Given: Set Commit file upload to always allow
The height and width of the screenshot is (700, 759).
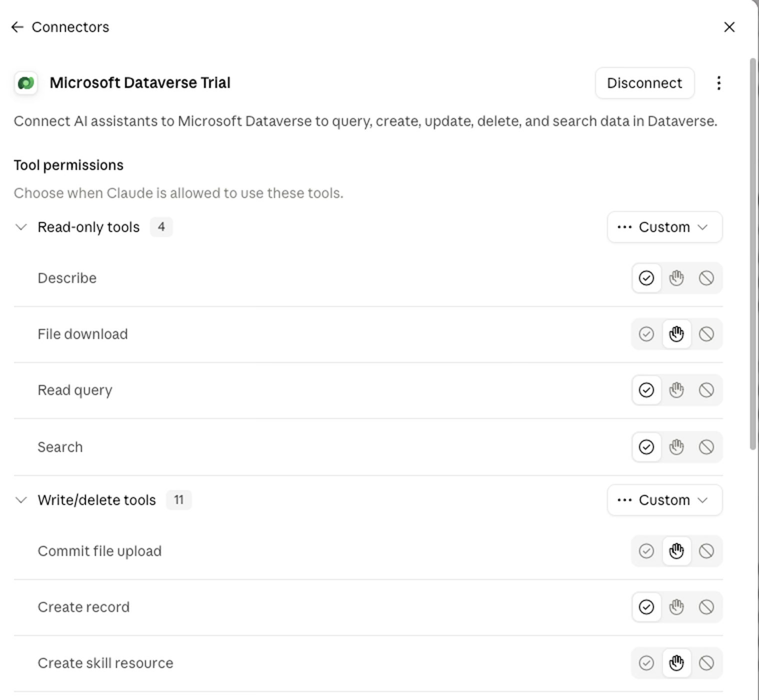Looking at the screenshot, I should pos(646,551).
